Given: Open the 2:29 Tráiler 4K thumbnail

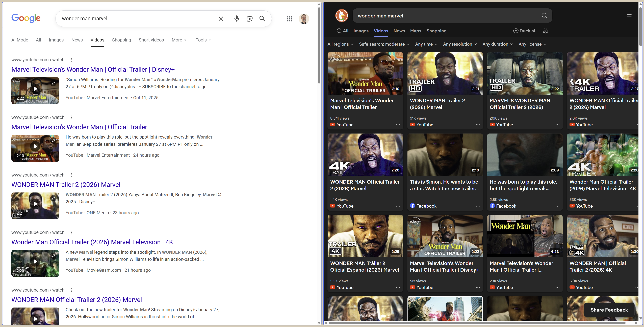Looking at the screenshot, I should [x=365, y=236].
